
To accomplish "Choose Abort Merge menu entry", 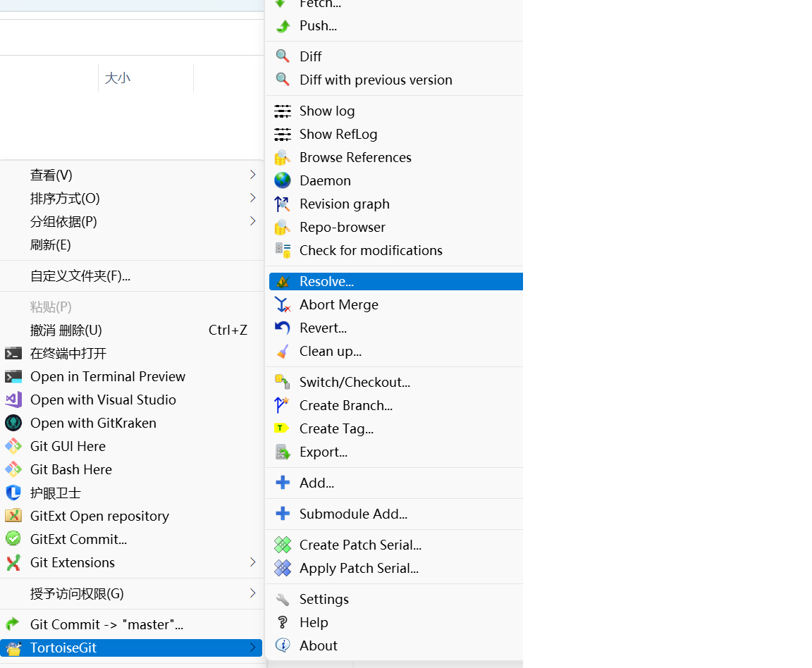I will pyautogui.click(x=396, y=305).
